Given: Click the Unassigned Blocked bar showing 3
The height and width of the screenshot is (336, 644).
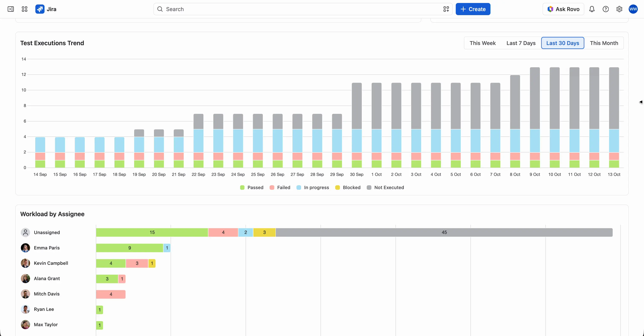Looking at the screenshot, I should pos(264,232).
